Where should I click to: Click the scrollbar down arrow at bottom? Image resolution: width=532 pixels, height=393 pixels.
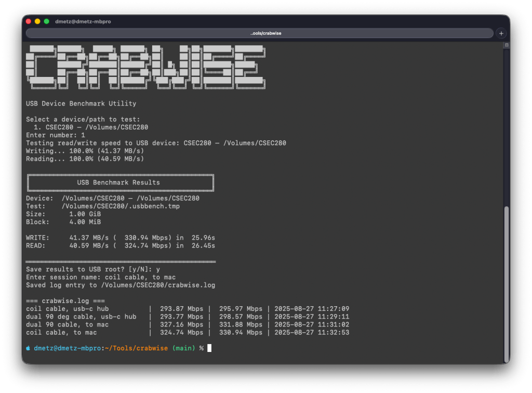tap(507, 360)
